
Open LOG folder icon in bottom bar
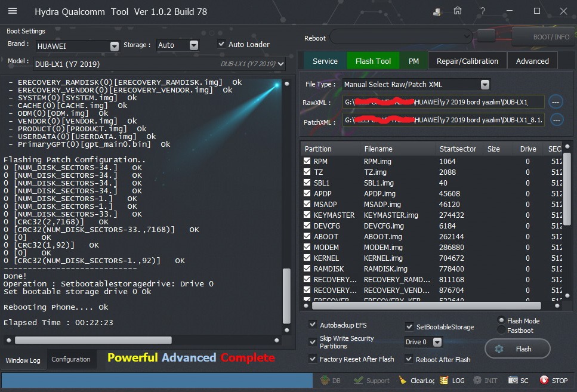[x=444, y=380]
